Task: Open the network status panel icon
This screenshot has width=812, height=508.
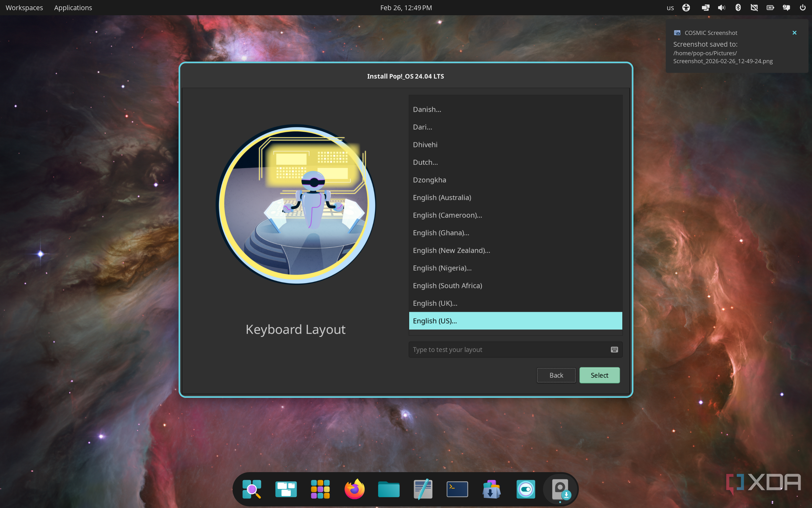Action: tap(754, 7)
